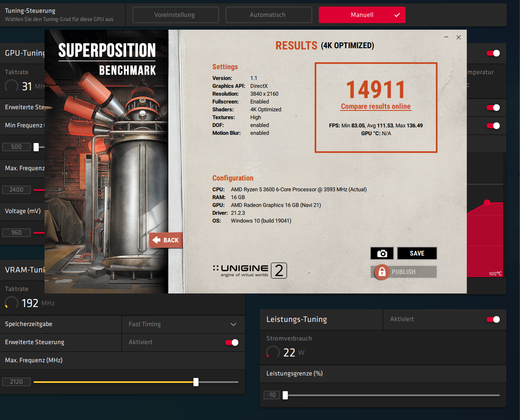520x420 pixels.
Task: Take a screenshot with the camera button
Action: [382, 253]
